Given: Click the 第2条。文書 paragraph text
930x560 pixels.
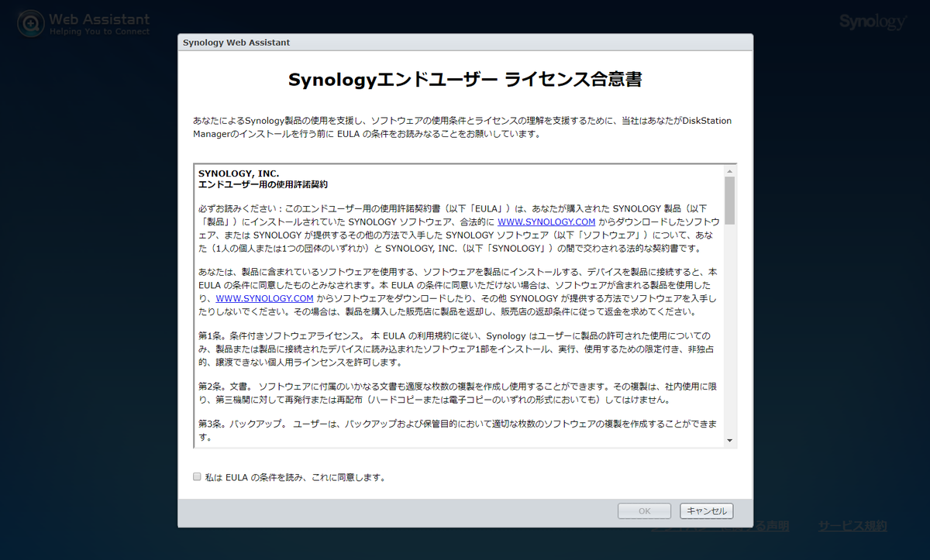Looking at the screenshot, I should 457,393.
